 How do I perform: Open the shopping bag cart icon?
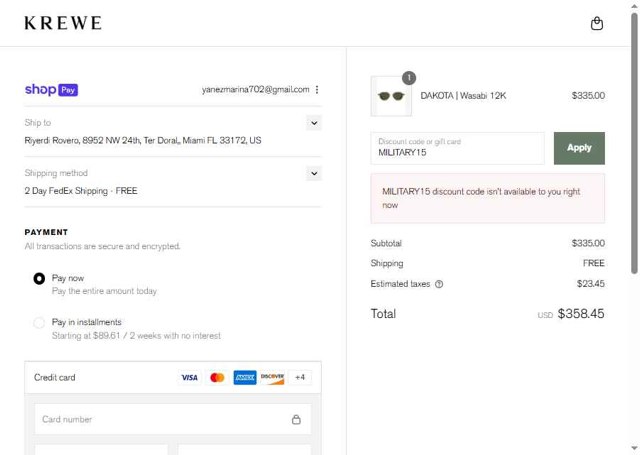(597, 23)
